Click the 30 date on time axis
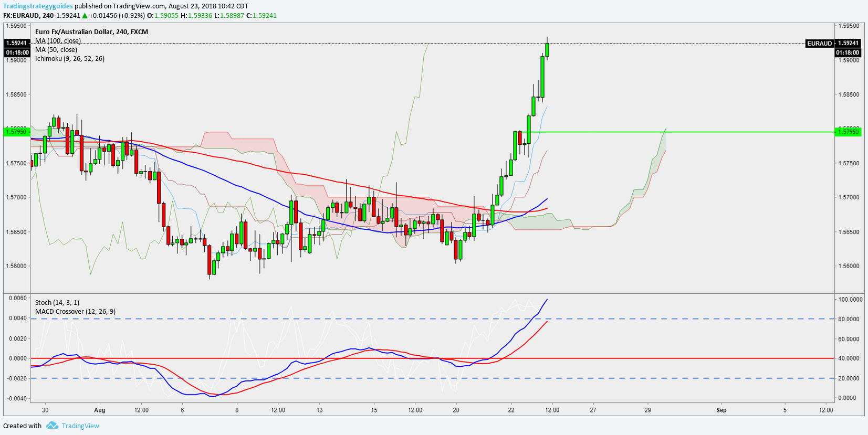Image resolution: width=868 pixels, height=435 pixels. click(45, 410)
